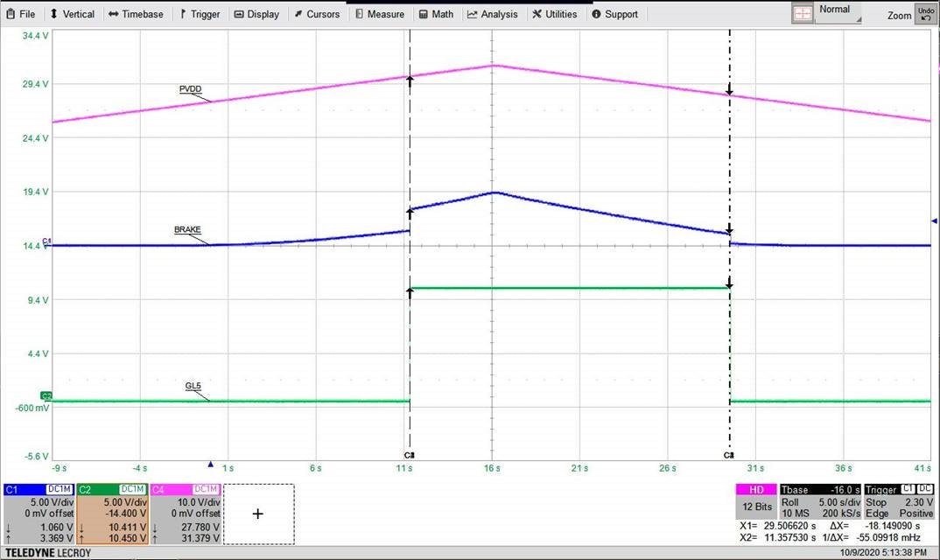The width and height of the screenshot is (940, 560).
Task: Open the multi-grid display icon beside Normal
Action: pyautogui.click(x=803, y=12)
